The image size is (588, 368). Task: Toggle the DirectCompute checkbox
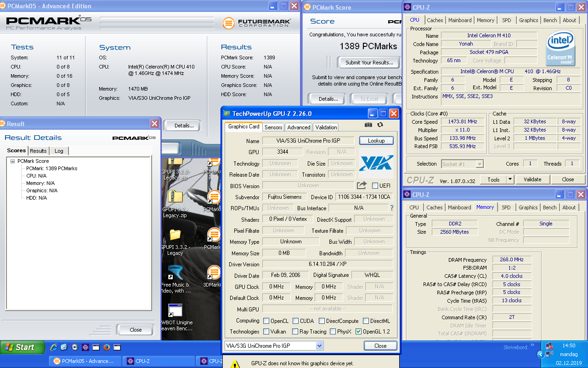pos(322,321)
